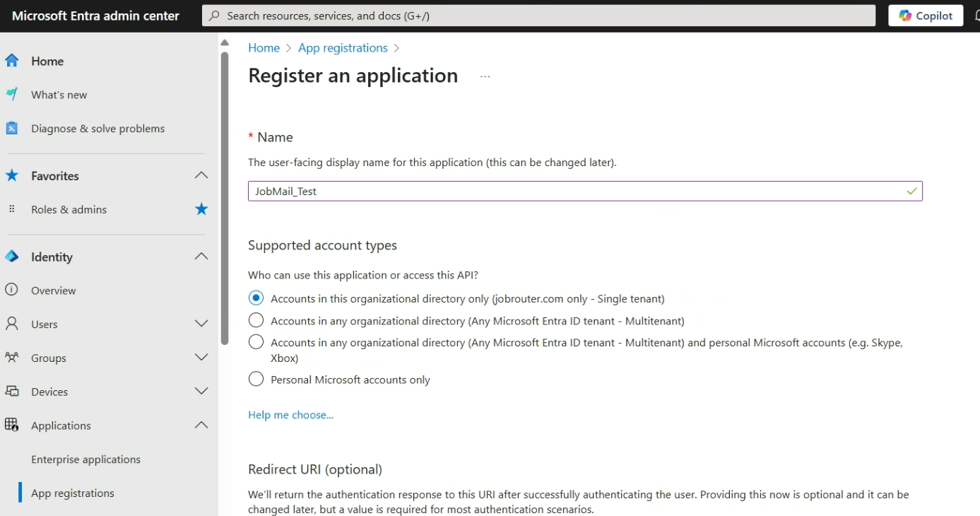Click the Overview info icon

point(12,290)
